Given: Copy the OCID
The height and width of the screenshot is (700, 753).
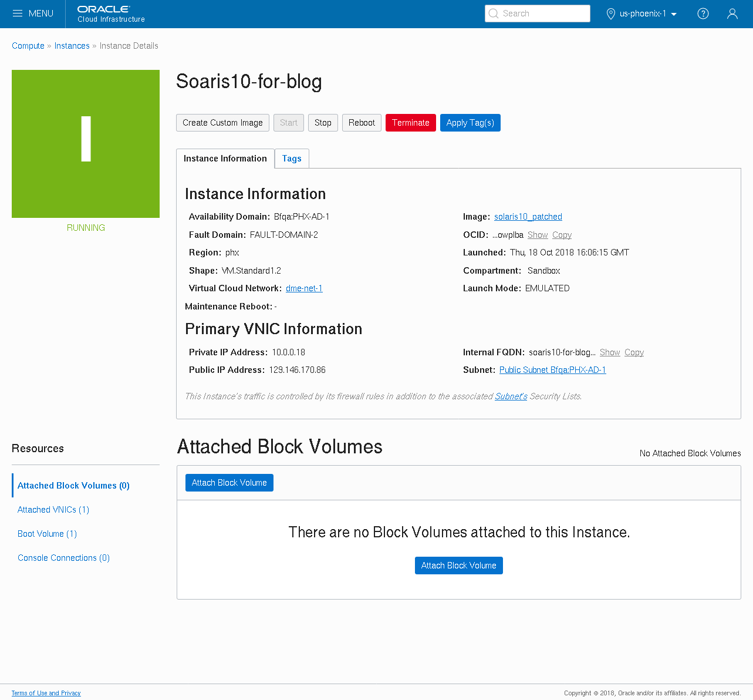Looking at the screenshot, I should 562,235.
